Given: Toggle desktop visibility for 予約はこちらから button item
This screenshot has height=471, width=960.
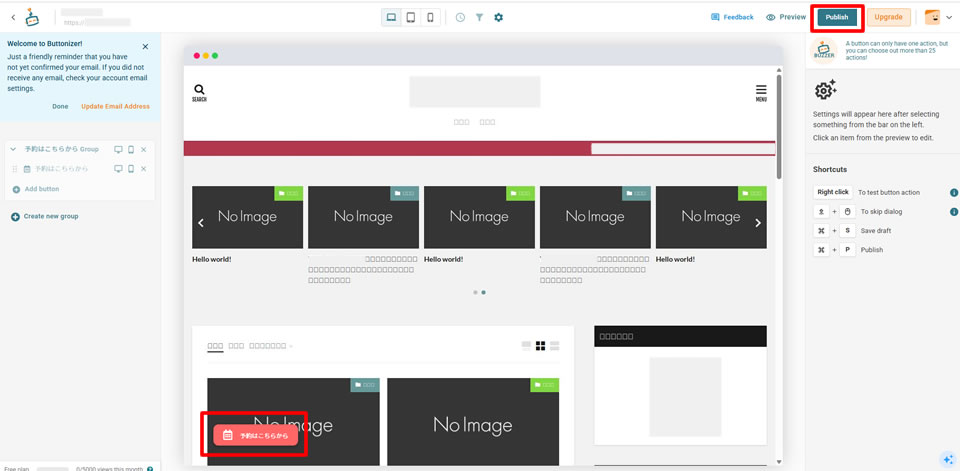Looking at the screenshot, I should coord(118,169).
